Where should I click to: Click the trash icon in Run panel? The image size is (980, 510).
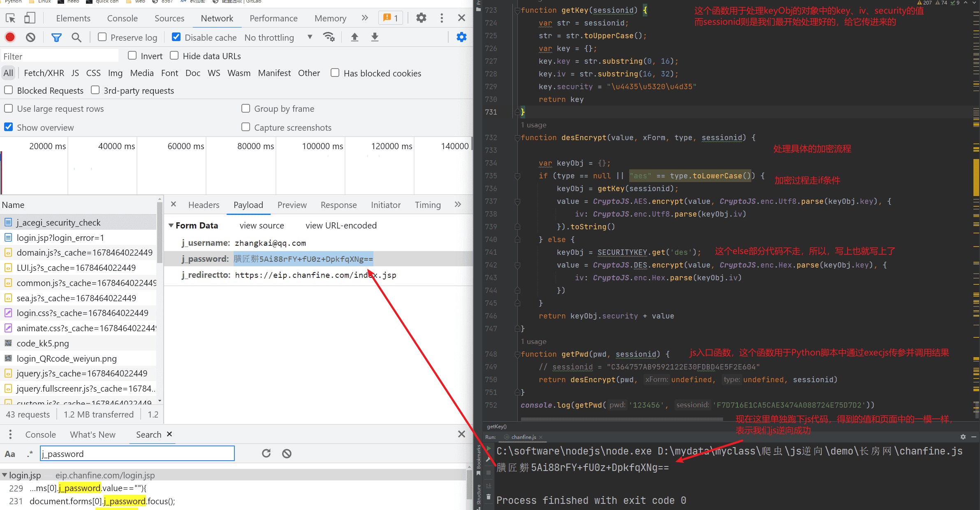[489, 497]
